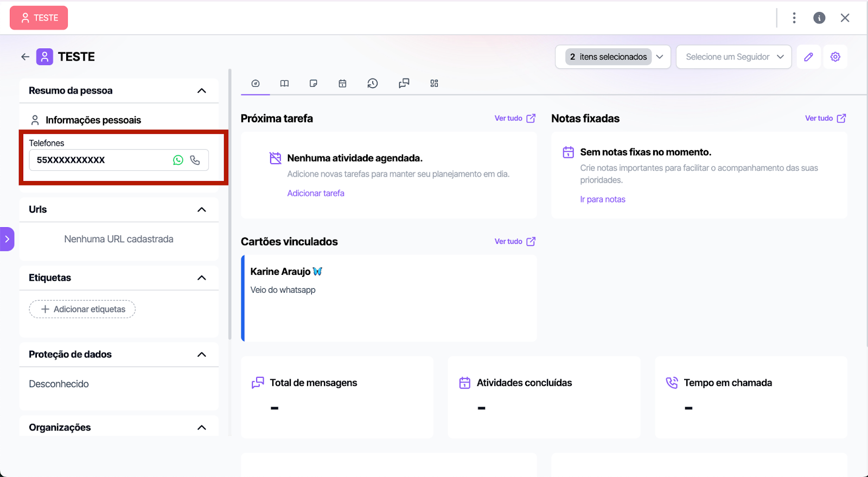Collapse the Resumo da pessoa section
868x477 pixels.
tap(202, 91)
